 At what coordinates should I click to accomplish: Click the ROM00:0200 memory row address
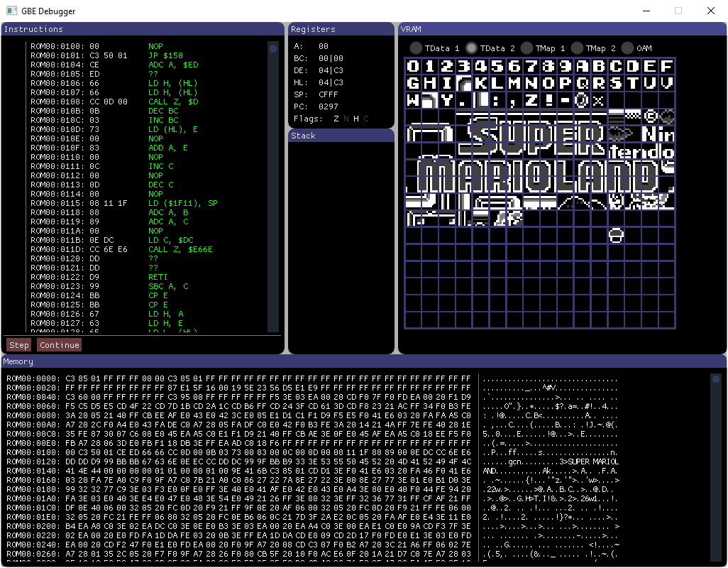[x=33, y=526]
